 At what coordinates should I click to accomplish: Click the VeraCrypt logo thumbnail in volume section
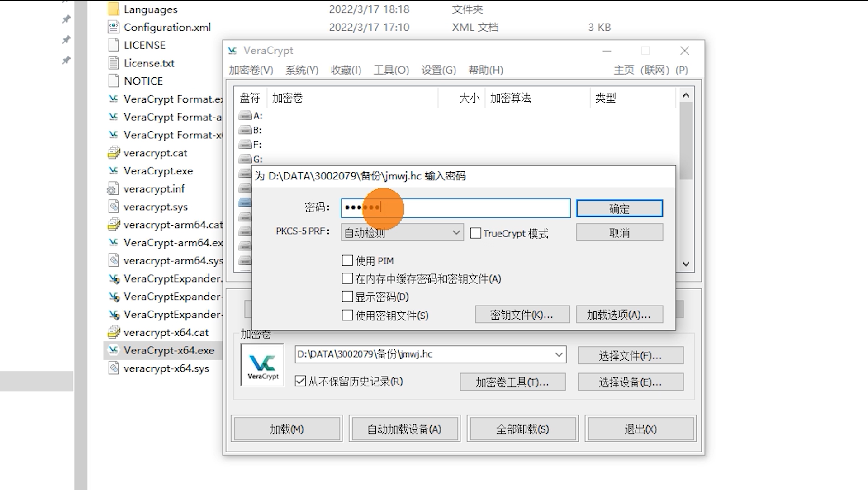pyautogui.click(x=262, y=365)
